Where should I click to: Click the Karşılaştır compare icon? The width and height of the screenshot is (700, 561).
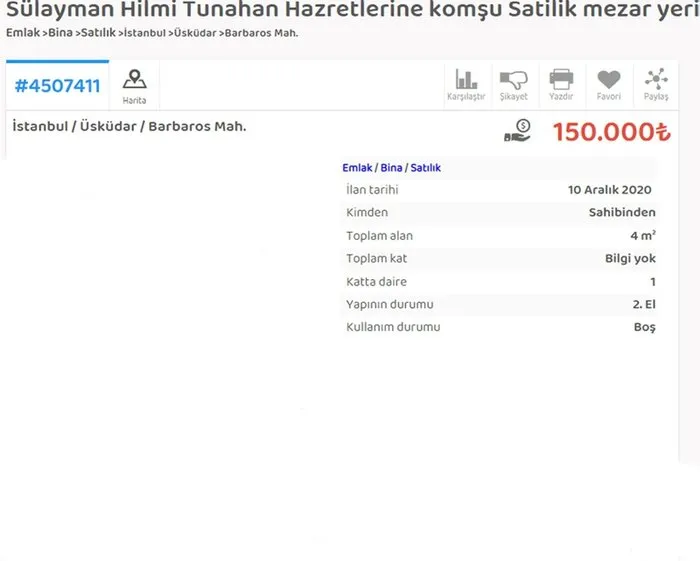(x=466, y=84)
